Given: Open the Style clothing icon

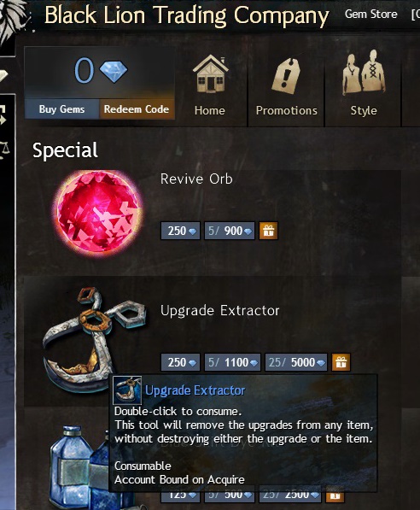Looking at the screenshot, I should [x=364, y=73].
